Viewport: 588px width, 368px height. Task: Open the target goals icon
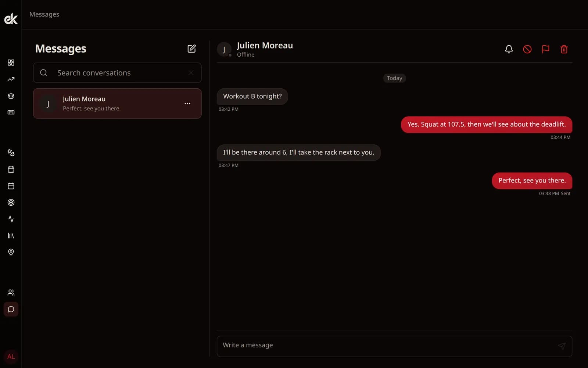(11, 202)
